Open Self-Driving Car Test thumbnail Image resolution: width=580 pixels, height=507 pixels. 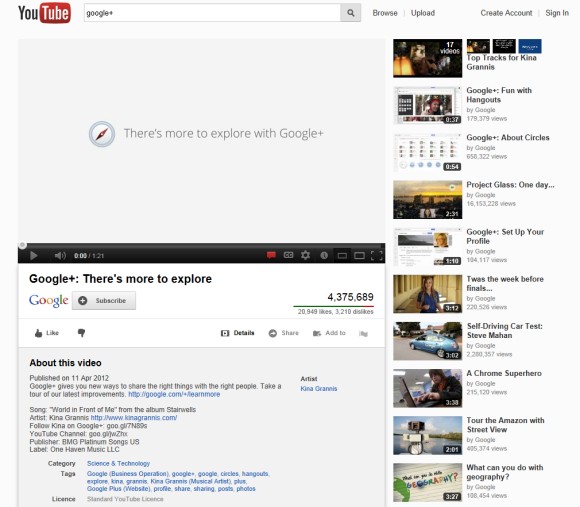point(428,341)
